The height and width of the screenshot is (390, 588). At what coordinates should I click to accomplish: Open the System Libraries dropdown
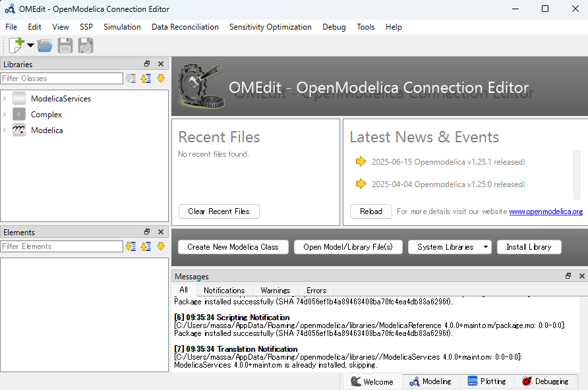tap(450, 247)
